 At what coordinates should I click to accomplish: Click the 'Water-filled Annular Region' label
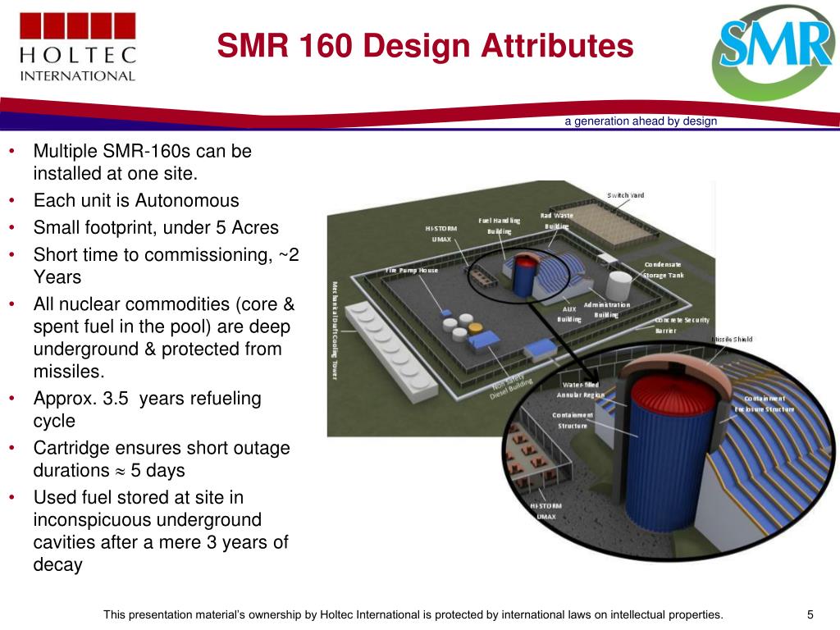tap(581, 390)
